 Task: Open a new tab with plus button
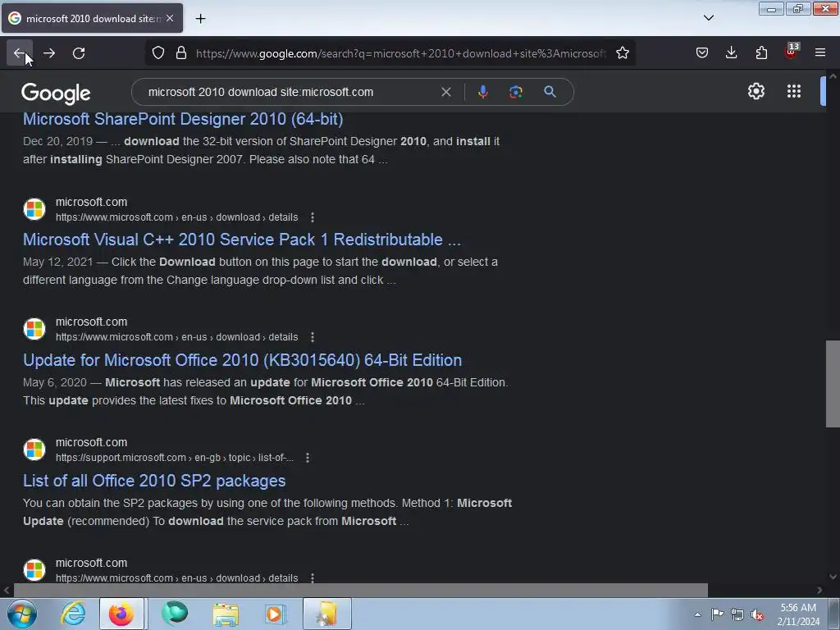click(200, 19)
